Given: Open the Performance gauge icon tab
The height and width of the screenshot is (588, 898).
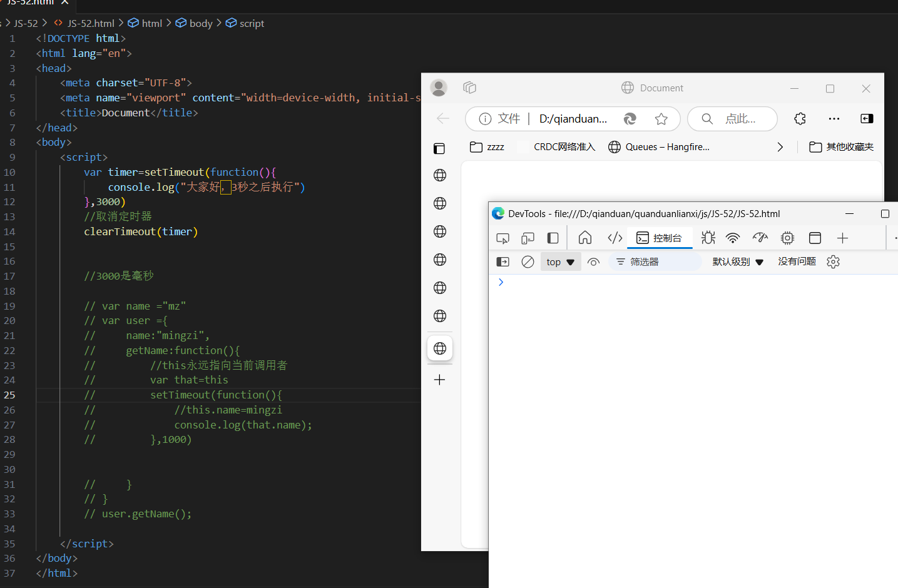Looking at the screenshot, I should (x=760, y=238).
